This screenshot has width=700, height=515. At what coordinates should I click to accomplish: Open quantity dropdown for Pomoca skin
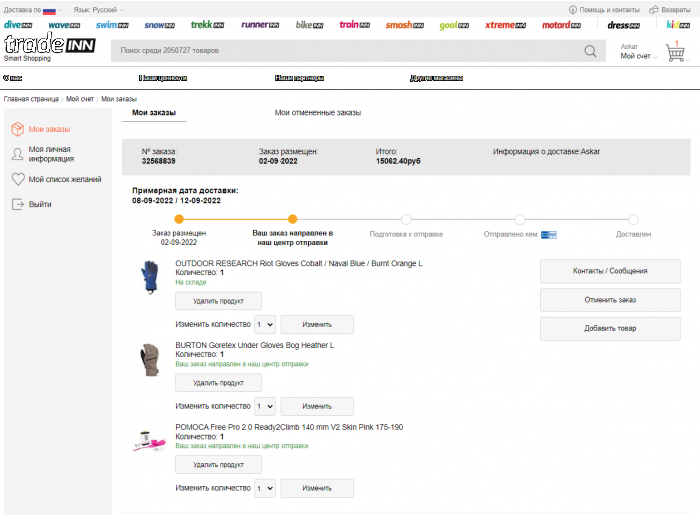(265, 488)
